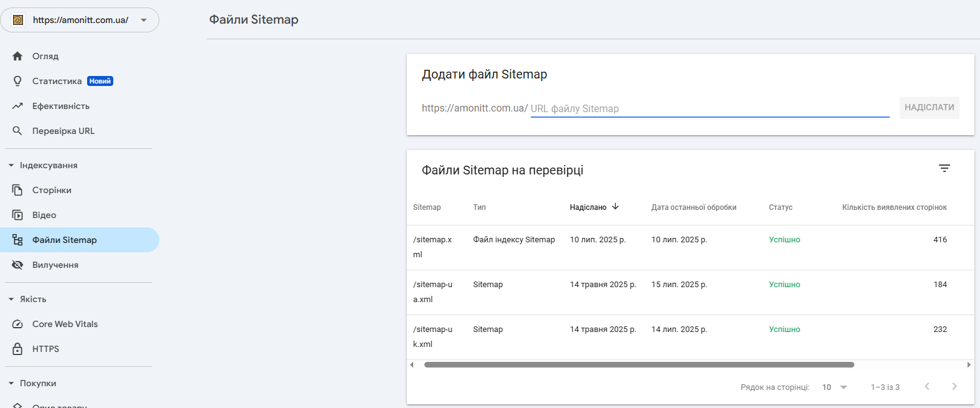Collapse the Покупки section
Viewport: 980px width, 408px height.
tap(11, 383)
